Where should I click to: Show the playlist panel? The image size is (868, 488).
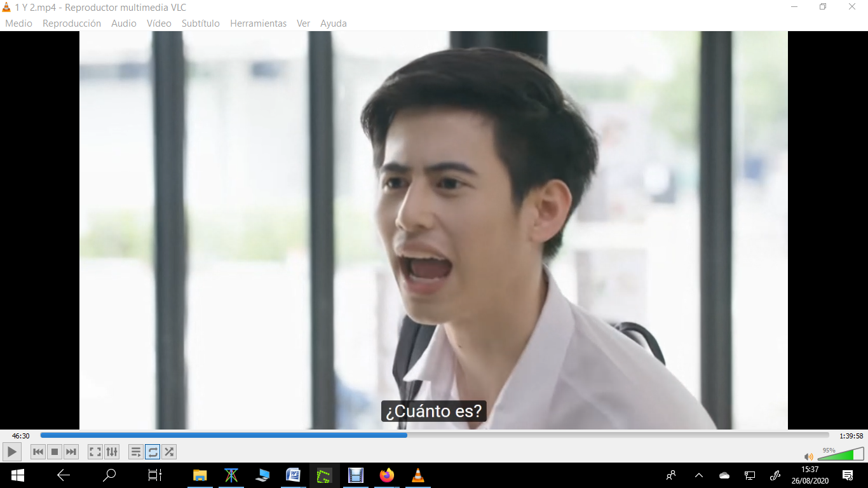point(136,452)
